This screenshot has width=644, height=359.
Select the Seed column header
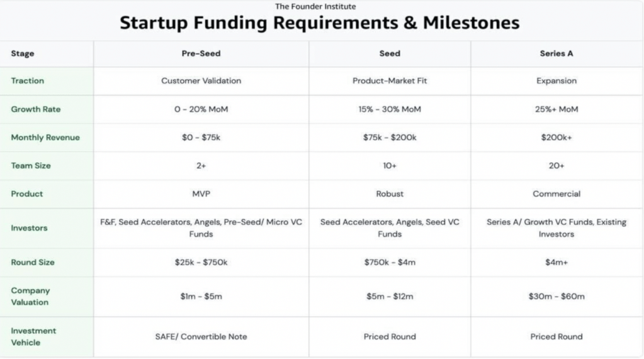390,54
